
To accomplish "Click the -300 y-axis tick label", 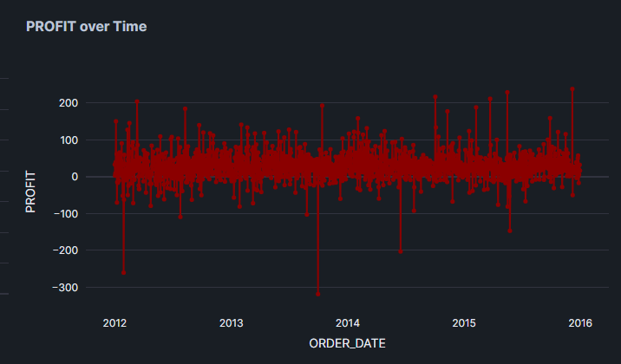I will pyautogui.click(x=67, y=287).
